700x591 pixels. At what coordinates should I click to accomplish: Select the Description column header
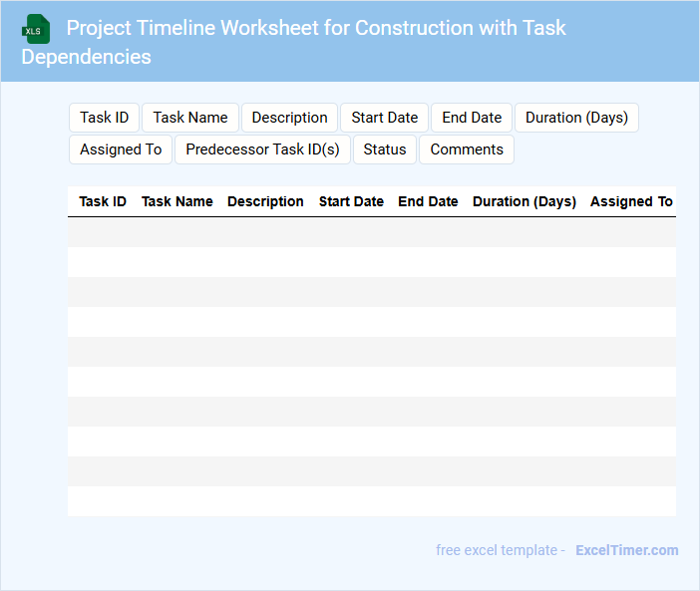265,201
